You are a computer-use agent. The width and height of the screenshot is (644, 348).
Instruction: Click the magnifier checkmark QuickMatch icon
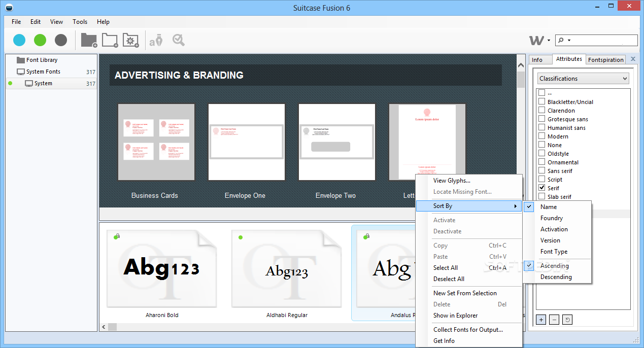coord(178,40)
